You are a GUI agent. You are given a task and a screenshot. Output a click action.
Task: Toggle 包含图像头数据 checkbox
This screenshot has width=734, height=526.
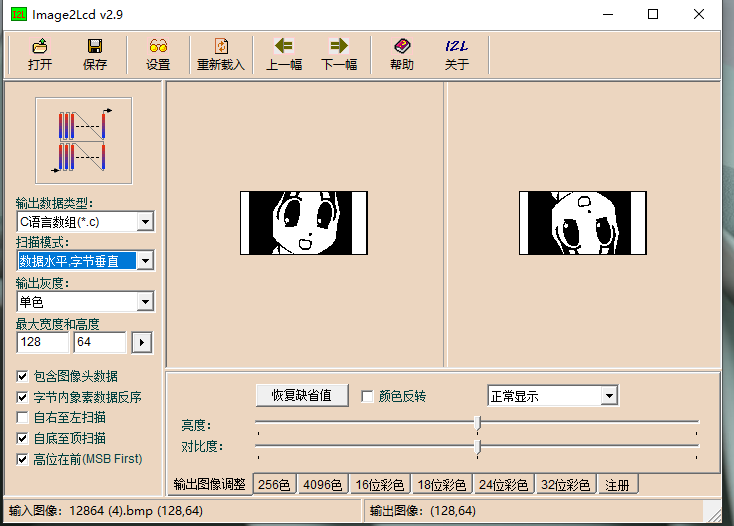point(22,376)
